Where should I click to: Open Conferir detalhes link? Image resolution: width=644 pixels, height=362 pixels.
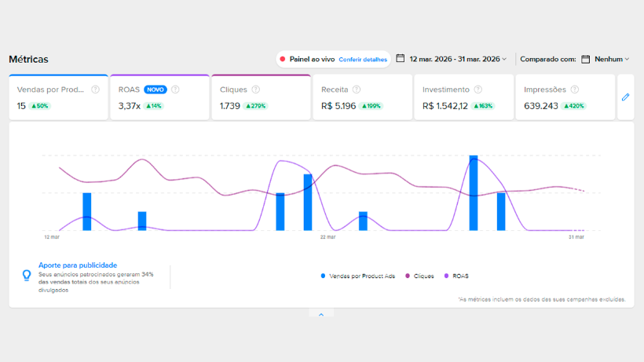click(363, 60)
